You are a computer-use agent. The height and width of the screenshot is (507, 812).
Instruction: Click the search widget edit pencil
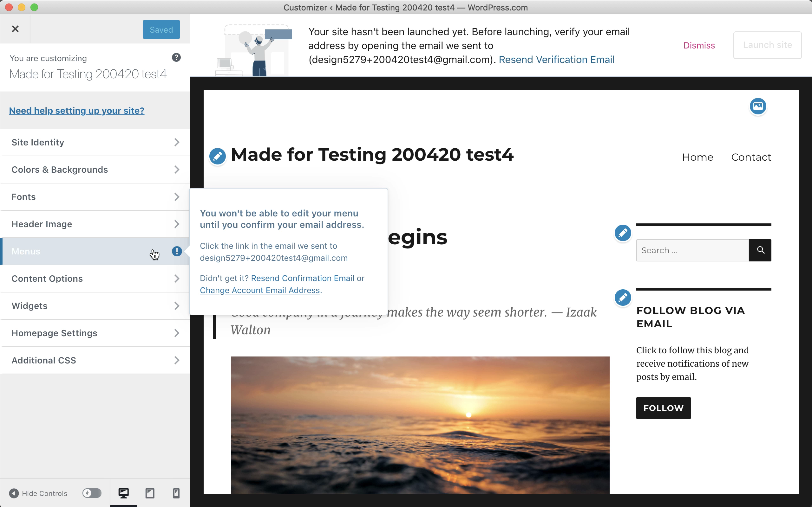coord(623,233)
